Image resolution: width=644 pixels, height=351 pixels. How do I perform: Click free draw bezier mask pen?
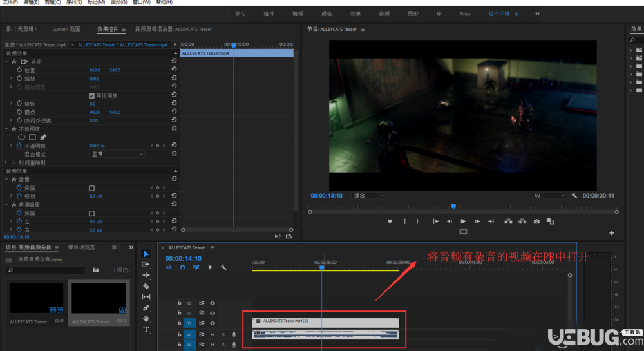pos(43,137)
